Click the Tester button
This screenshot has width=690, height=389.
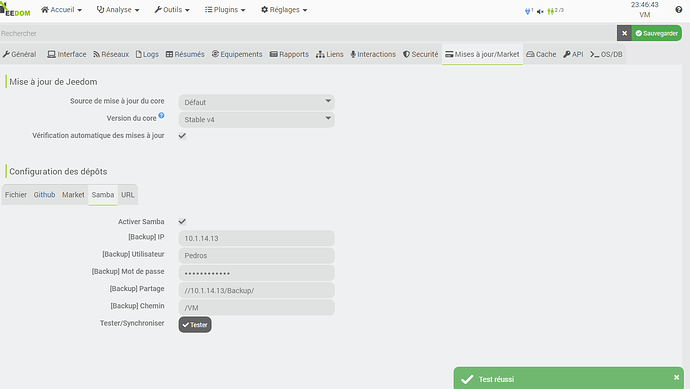pyautogui.click(x=195, y=325)
